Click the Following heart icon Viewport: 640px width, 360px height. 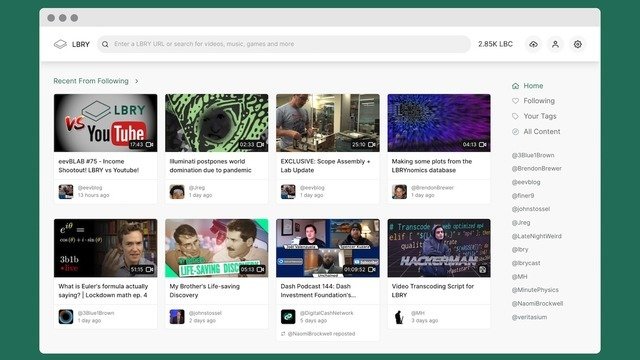point(516,101)
